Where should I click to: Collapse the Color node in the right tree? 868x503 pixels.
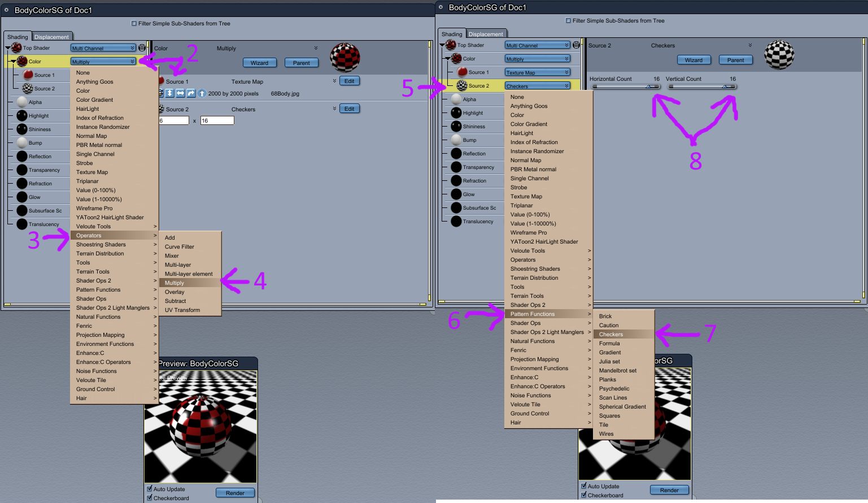coord(447,59)
